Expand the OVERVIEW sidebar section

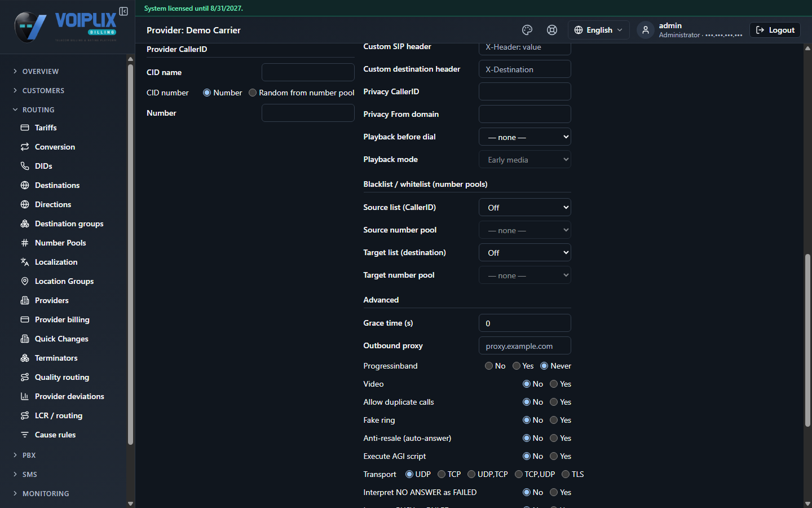point(41,71)
